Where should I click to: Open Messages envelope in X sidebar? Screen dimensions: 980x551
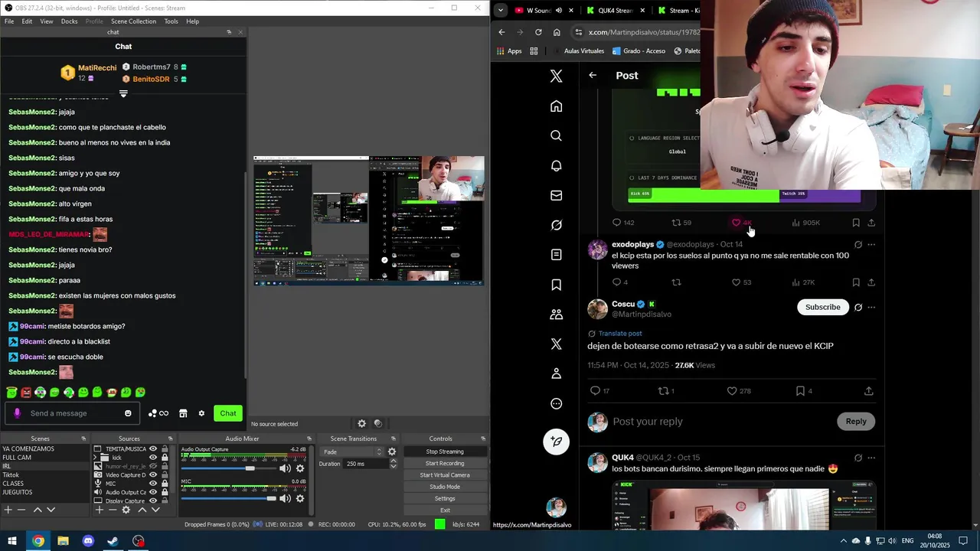(x=557, y=195)
